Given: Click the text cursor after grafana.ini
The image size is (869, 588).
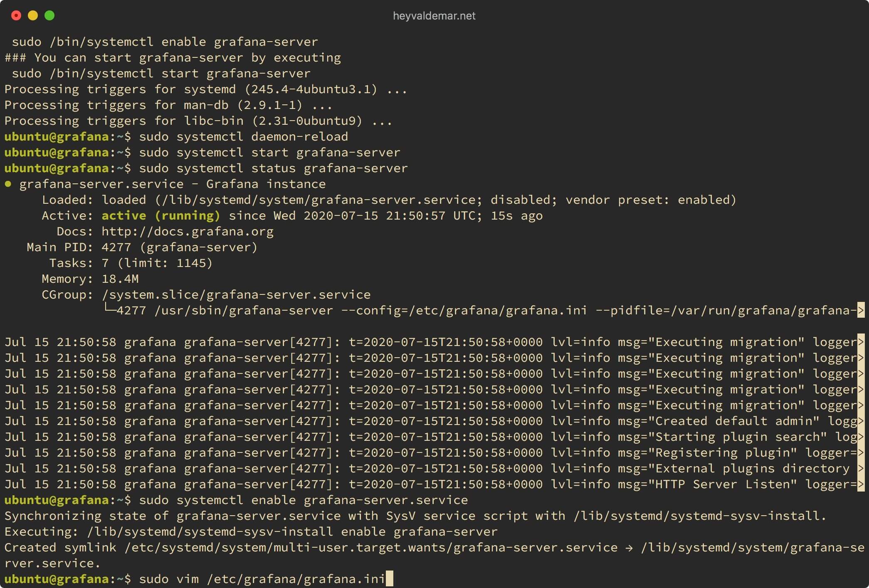Looking at the screenshot, I should 389,579.
